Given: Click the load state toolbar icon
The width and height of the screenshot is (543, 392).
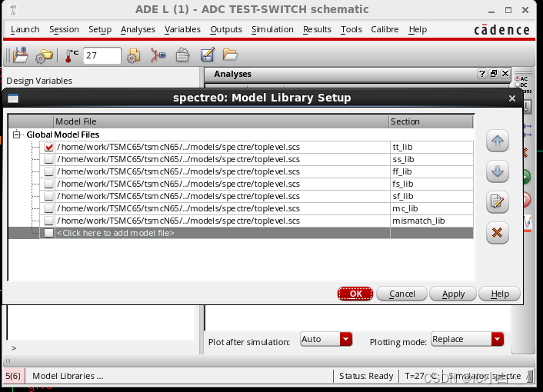Looking at the screenshot, I should click(x=21, y=55).
